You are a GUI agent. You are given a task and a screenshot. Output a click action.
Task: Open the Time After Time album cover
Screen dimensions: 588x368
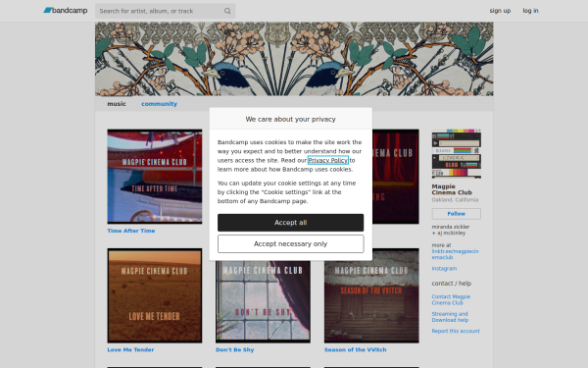[155, 177]
